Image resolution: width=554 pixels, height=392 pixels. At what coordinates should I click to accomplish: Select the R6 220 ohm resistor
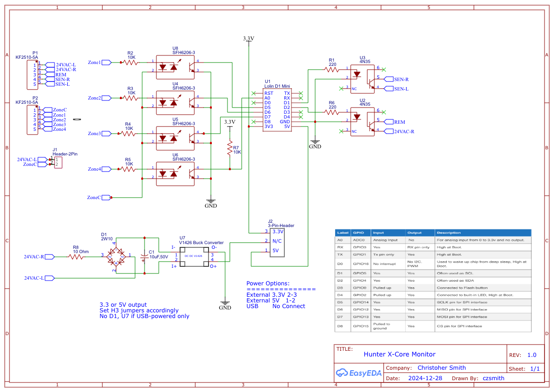click(332, 112)
